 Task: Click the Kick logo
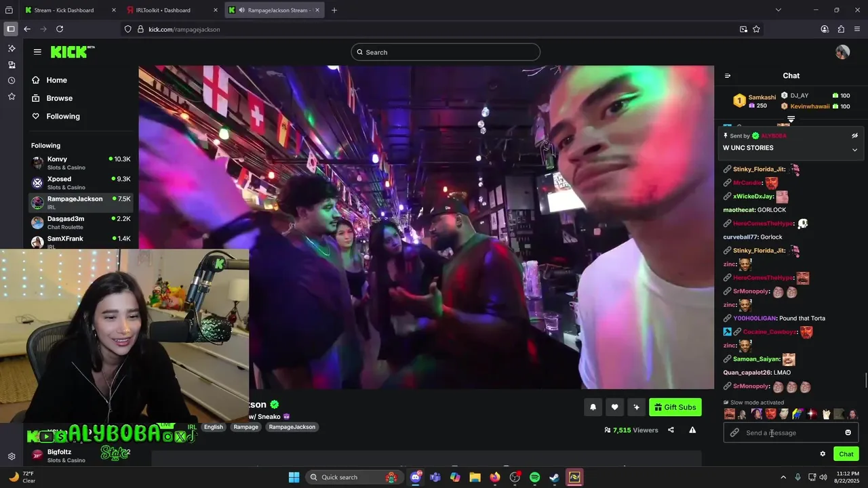click(73, 52)
